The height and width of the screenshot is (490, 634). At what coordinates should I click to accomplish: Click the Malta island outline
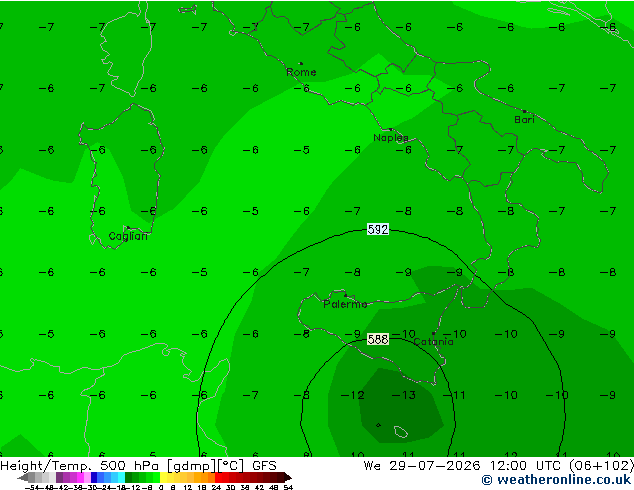click(x=401, y=432)
